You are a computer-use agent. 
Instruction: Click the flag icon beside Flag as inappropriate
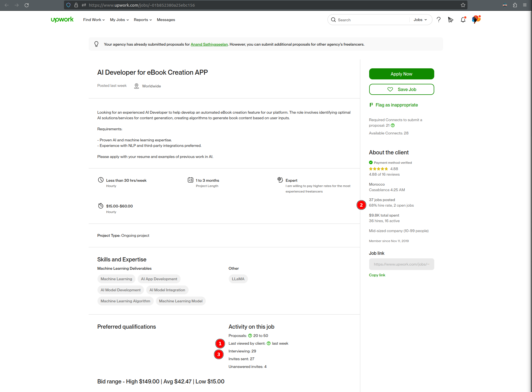[x=371, y=105]
